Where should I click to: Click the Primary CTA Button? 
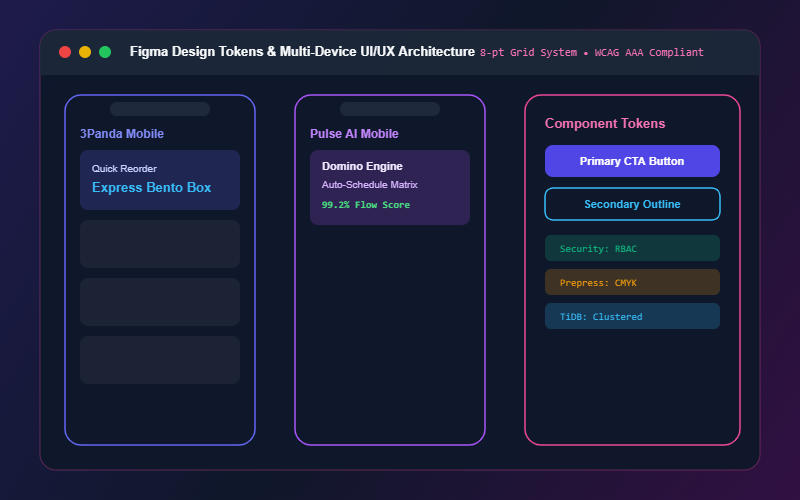[x=632, y=161]
